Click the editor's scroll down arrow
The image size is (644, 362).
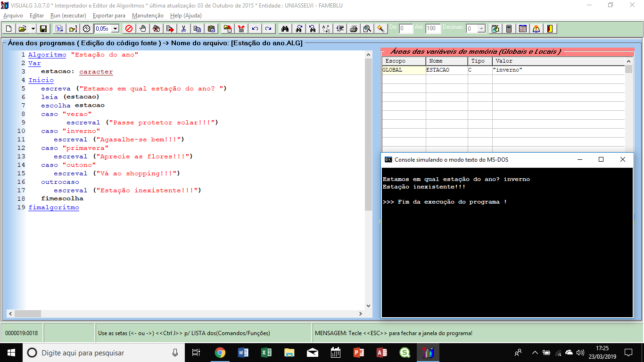click(x=369, y=306)
